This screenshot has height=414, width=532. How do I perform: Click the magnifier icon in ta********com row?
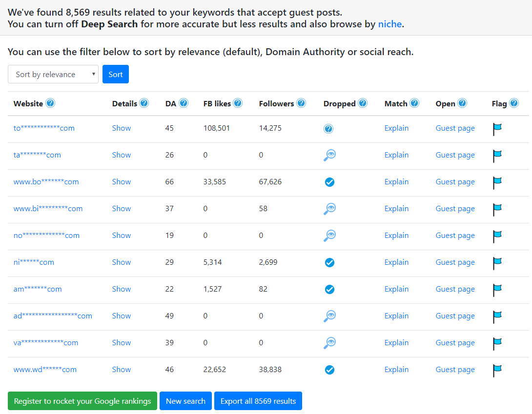329,155
